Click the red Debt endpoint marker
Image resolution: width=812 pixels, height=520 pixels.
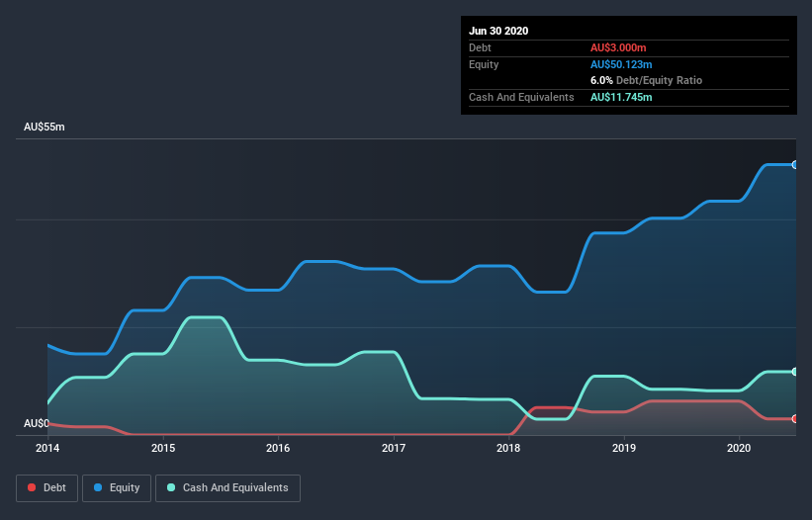(795, 418)
